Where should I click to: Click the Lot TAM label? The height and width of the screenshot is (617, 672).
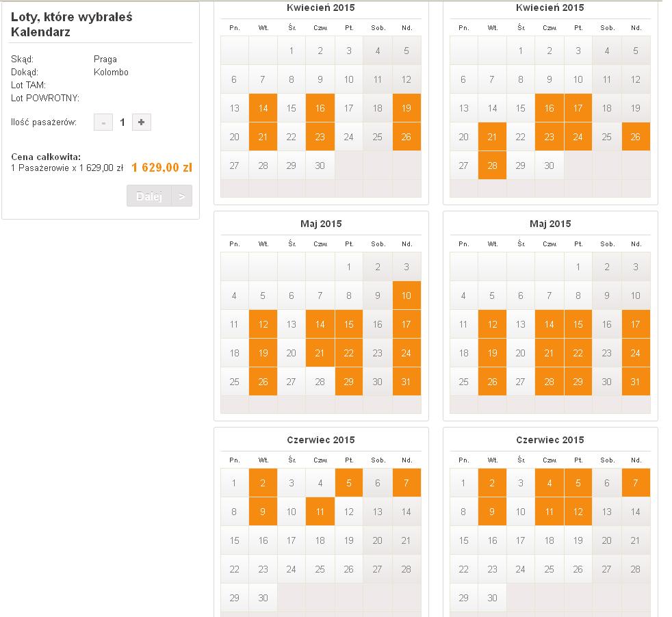tap(28, 86)
